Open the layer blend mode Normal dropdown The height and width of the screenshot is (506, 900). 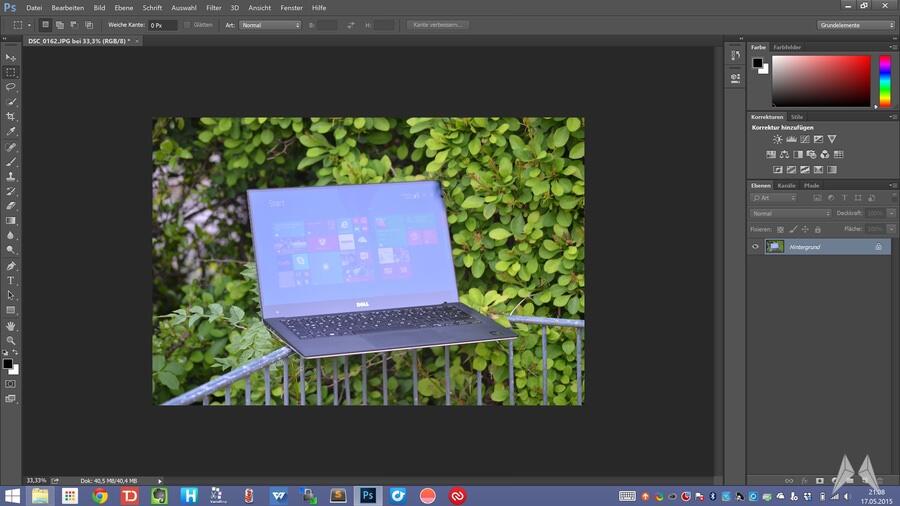[x=790, y=213]
